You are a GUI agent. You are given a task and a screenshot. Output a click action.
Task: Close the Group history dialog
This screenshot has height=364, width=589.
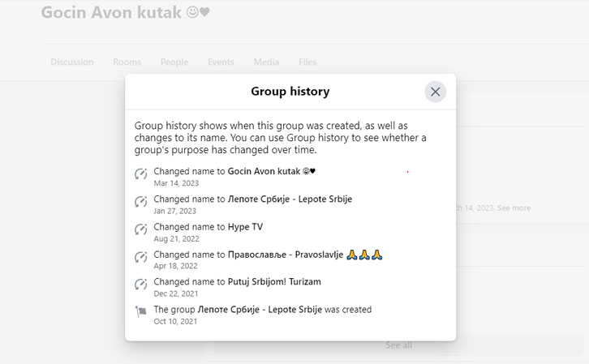[435, 92]
